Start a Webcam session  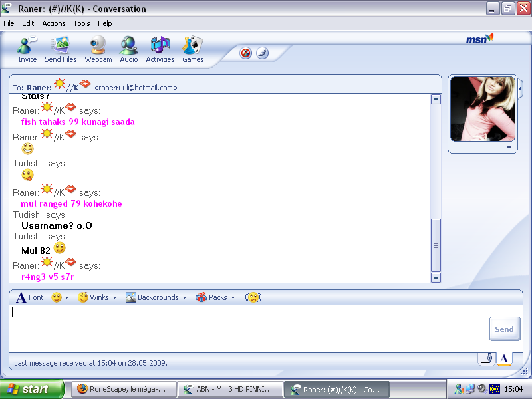click(98, 49)
